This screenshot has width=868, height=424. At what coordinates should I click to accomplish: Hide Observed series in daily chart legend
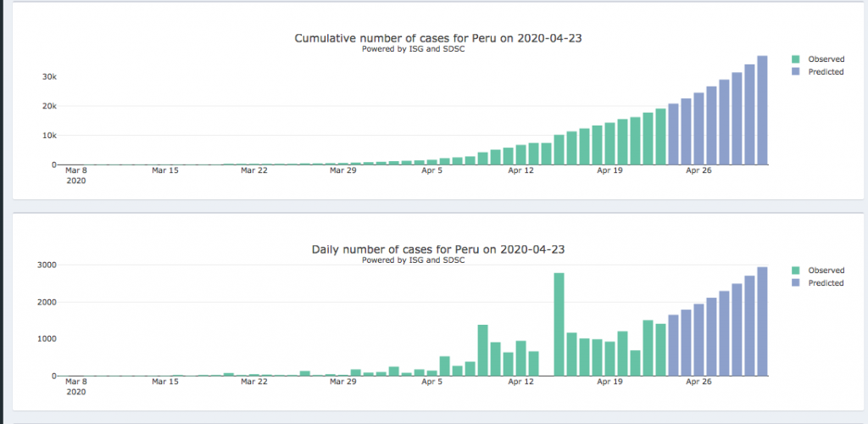tap(826, 271)
